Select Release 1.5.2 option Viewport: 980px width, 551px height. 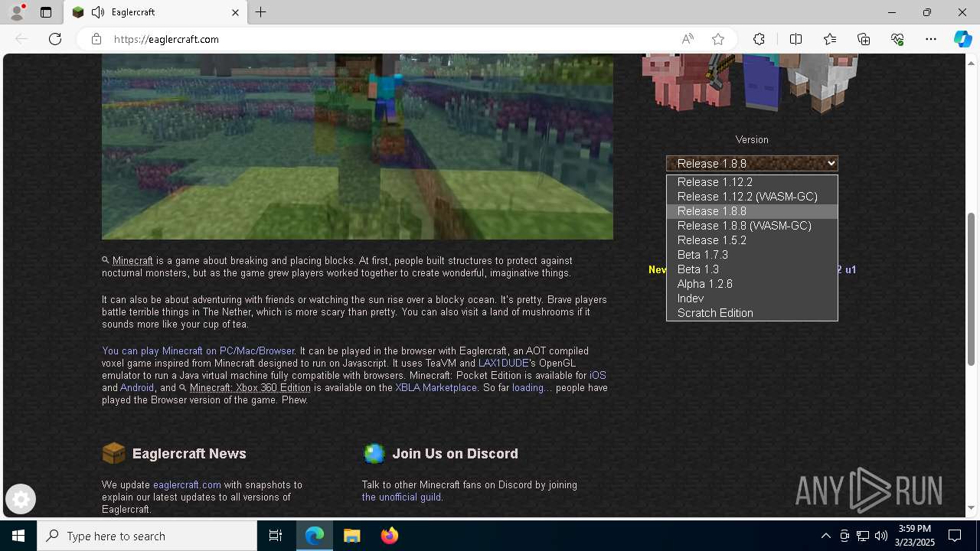click(752, 240)
